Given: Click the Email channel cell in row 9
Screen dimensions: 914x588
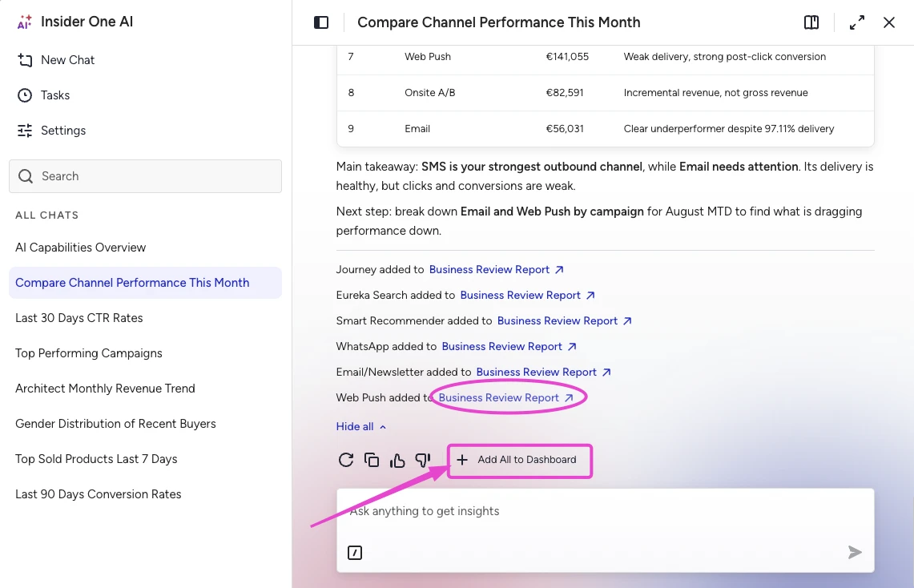Looking at the screenshot, I should (x=417, y=129).
